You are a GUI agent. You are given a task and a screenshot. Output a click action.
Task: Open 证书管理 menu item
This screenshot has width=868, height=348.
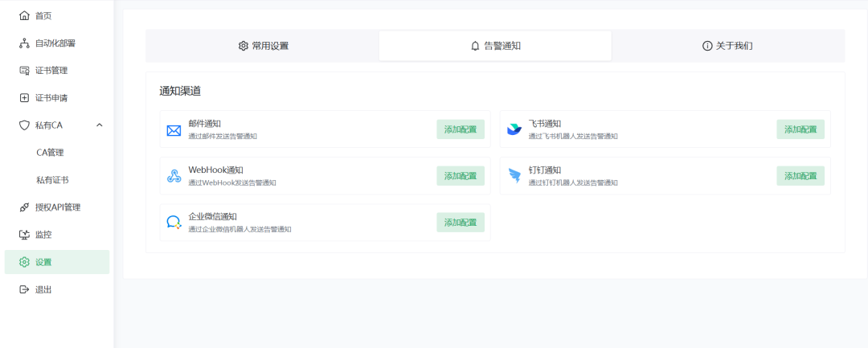57,70
